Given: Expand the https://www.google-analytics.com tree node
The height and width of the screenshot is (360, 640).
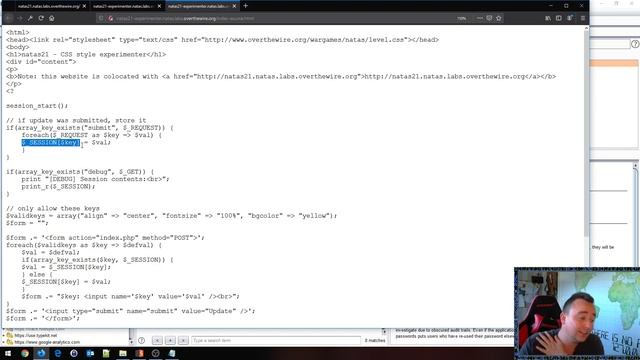Looking at the screenshot, I should coord(4,342).
